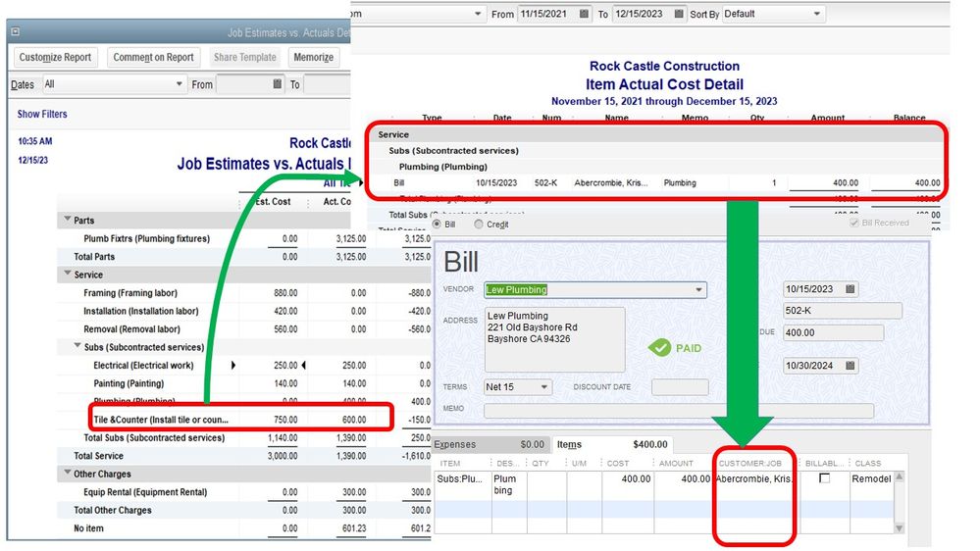
Task: Click the Amount Due field showing 400.00
Action: click(x=833, y=333)
